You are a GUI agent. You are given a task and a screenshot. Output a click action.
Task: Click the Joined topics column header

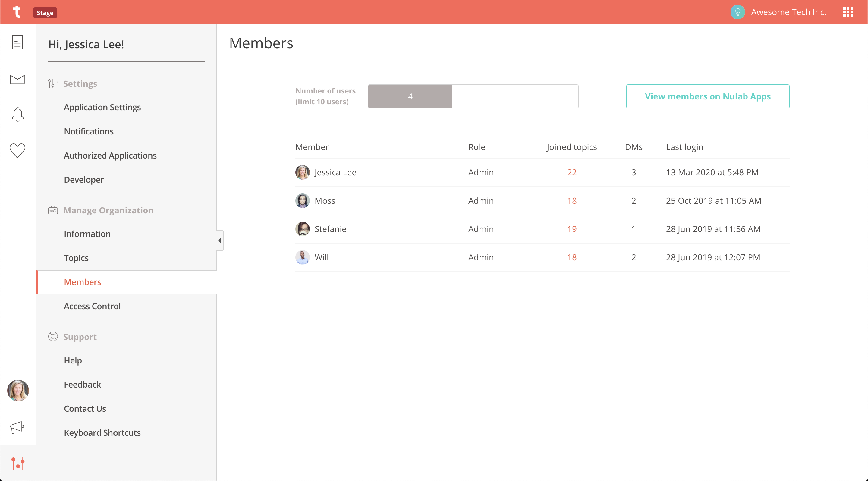coord(571,147)
